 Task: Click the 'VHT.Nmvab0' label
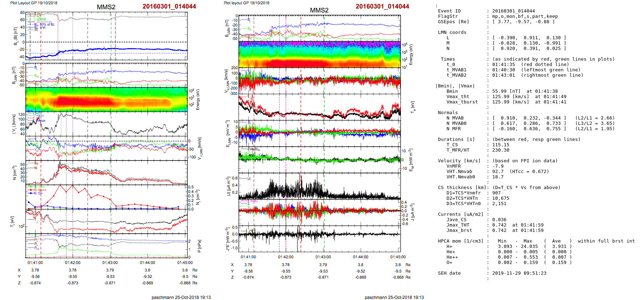(x=461, y=177)
